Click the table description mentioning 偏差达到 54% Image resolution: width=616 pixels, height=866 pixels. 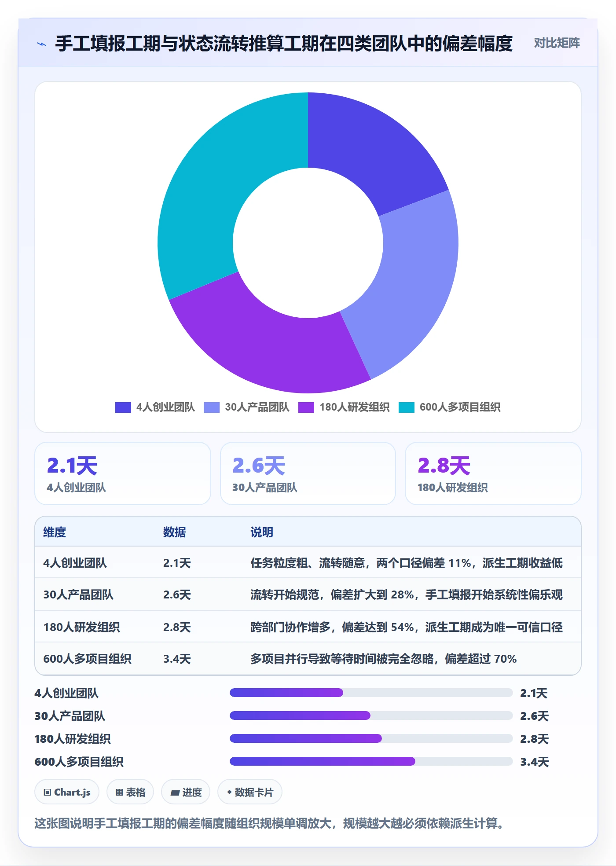click(x=407, y=627)
